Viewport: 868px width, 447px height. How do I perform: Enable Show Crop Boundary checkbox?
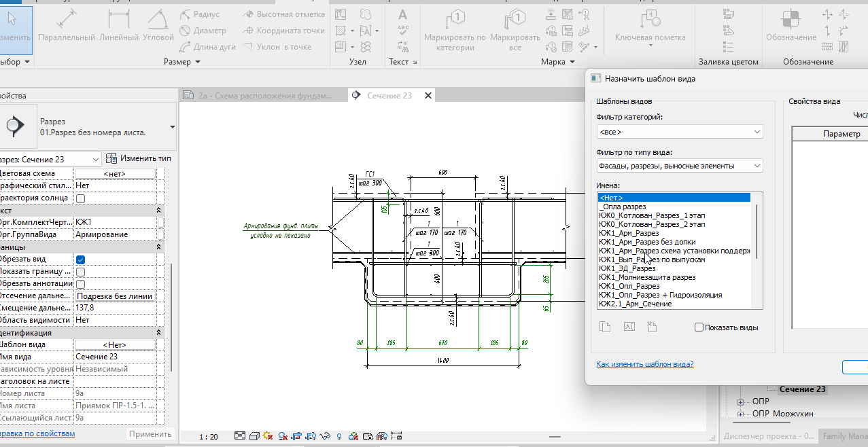pyautogui.click(x=80, y=272)
